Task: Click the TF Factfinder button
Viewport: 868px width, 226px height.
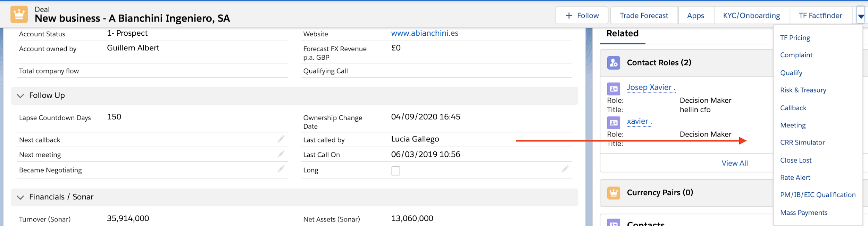Action: tap(820, 16)
